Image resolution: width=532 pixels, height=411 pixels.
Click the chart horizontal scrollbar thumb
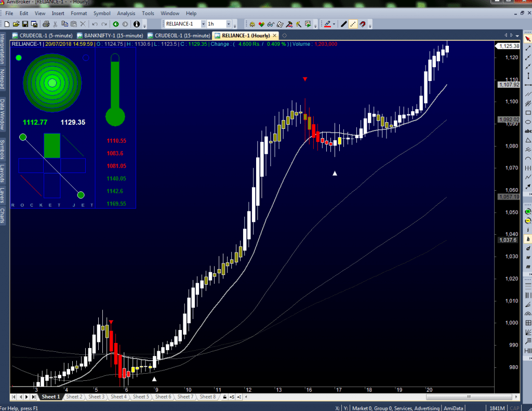coord(469,397)
